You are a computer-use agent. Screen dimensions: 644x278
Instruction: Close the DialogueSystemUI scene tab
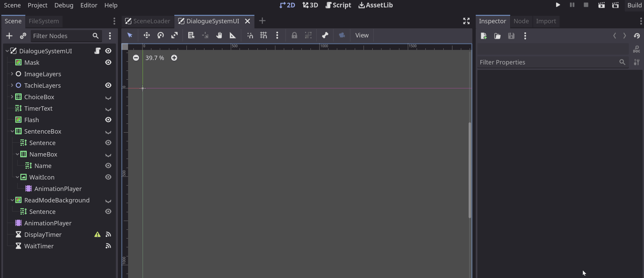pyautogui.click(x=248, y=21)
